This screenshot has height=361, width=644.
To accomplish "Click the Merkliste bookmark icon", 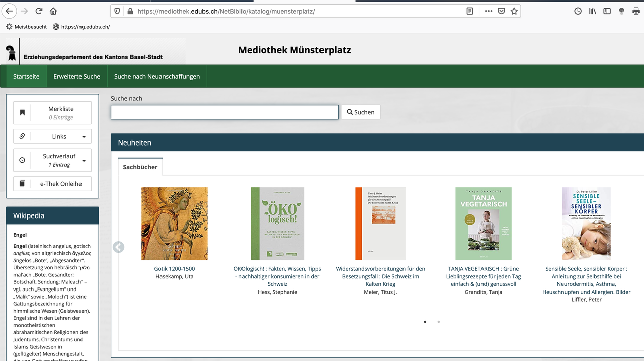I will click(22, 113).
